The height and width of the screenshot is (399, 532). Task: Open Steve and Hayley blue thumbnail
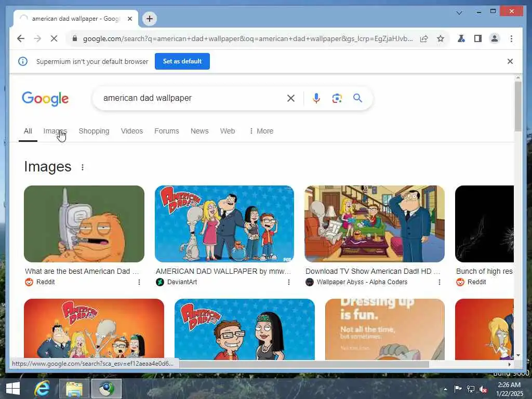click(x=245, y=329)
